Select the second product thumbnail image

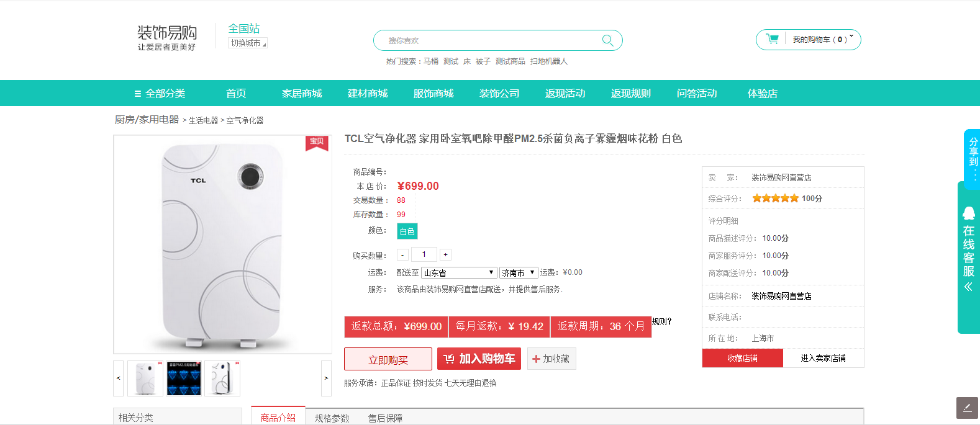(184, 378)
